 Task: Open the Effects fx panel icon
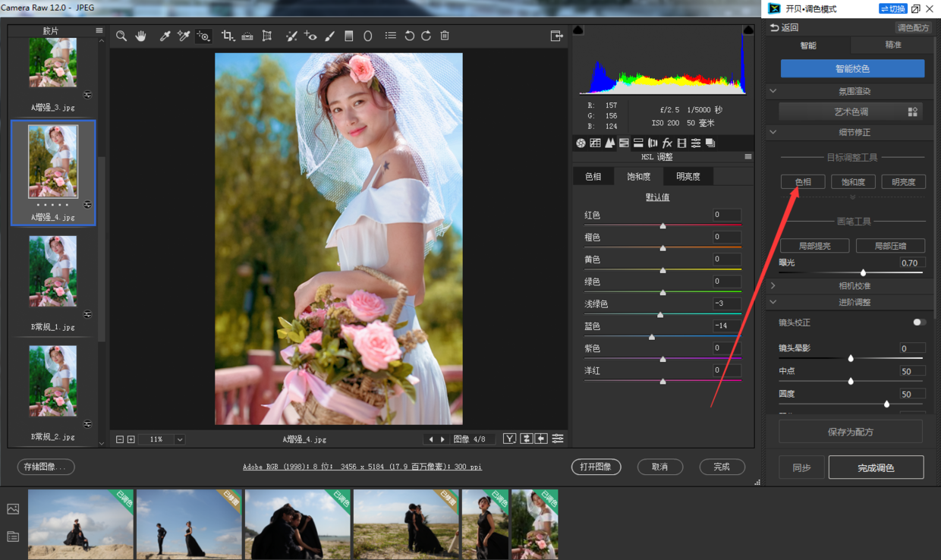tap(667, 143)
